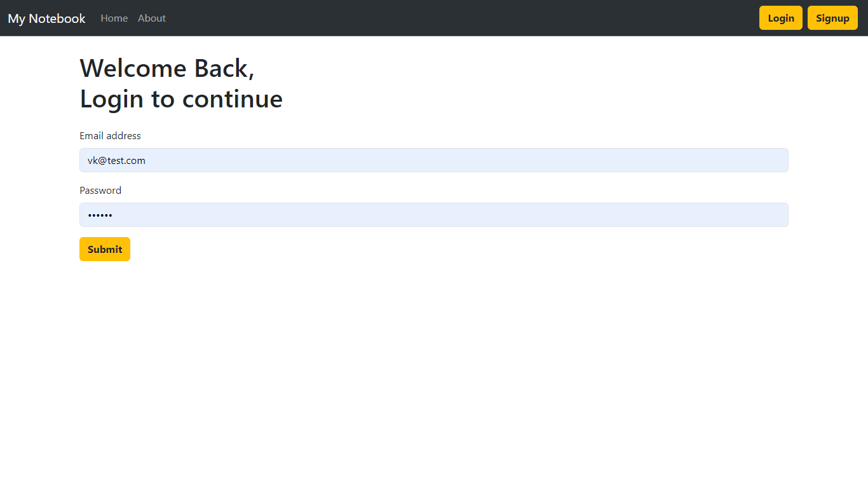Submit the login form

click(105, 249)
